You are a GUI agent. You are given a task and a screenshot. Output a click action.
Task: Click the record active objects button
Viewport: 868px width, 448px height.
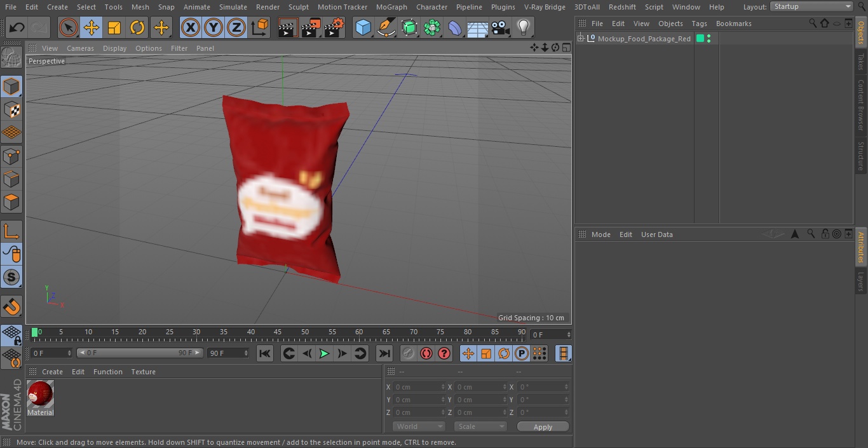[x=409, y=353]
